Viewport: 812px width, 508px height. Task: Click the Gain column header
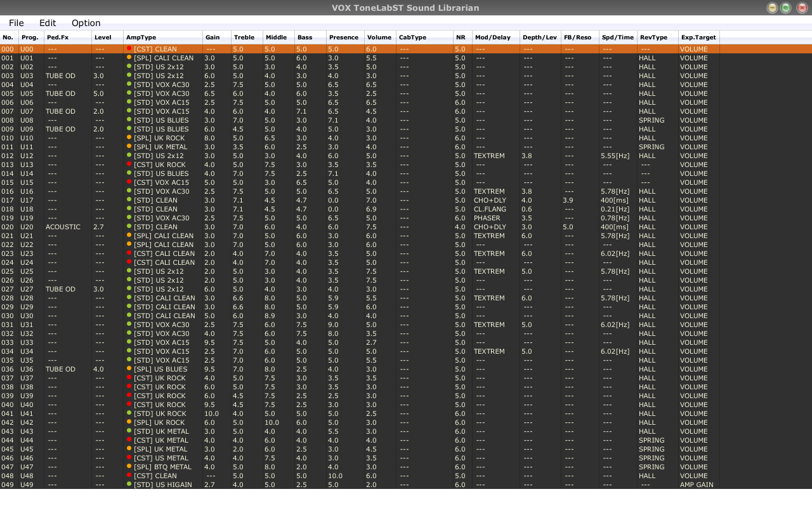pos(217,37)
